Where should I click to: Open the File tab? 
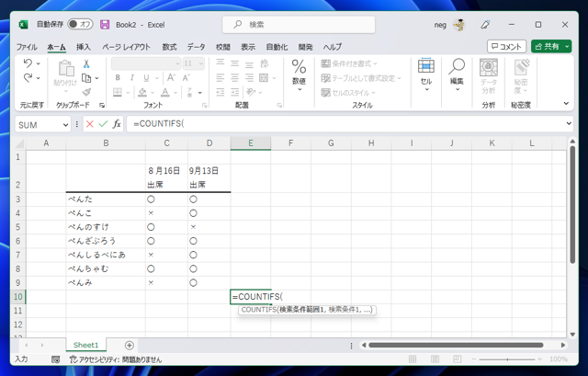[27, 47]
